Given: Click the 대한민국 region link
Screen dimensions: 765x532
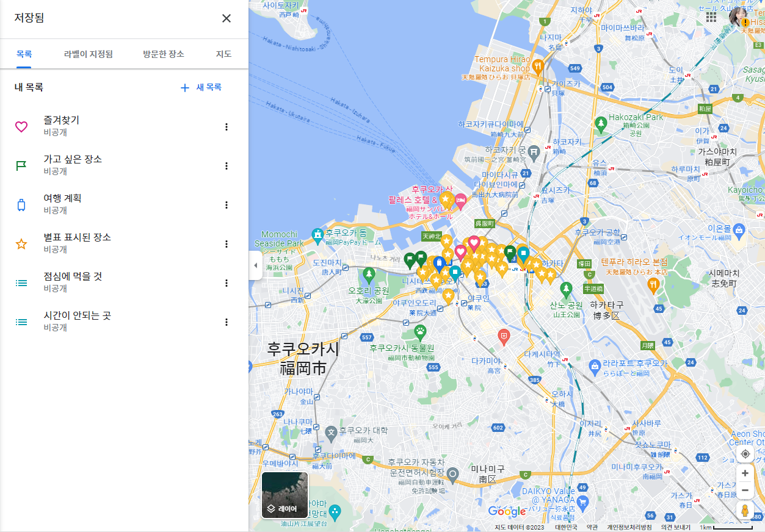Looking at the screenshot, I should point(566,527).
